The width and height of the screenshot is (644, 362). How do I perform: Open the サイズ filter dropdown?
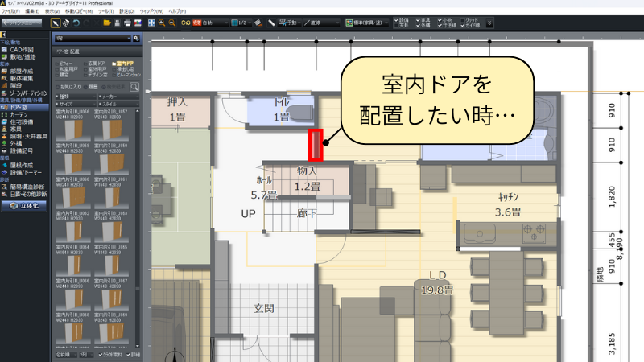(76, 104)
